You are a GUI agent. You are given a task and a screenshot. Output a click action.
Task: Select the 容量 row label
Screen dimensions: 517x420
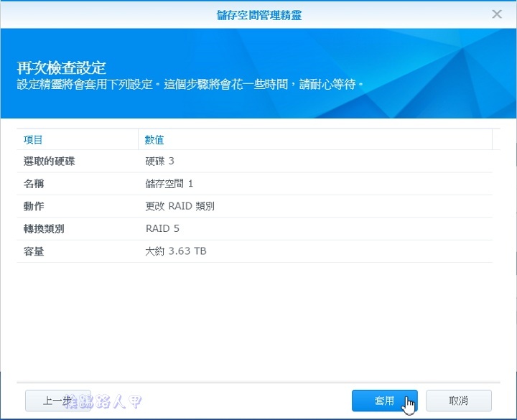(34, 251)
